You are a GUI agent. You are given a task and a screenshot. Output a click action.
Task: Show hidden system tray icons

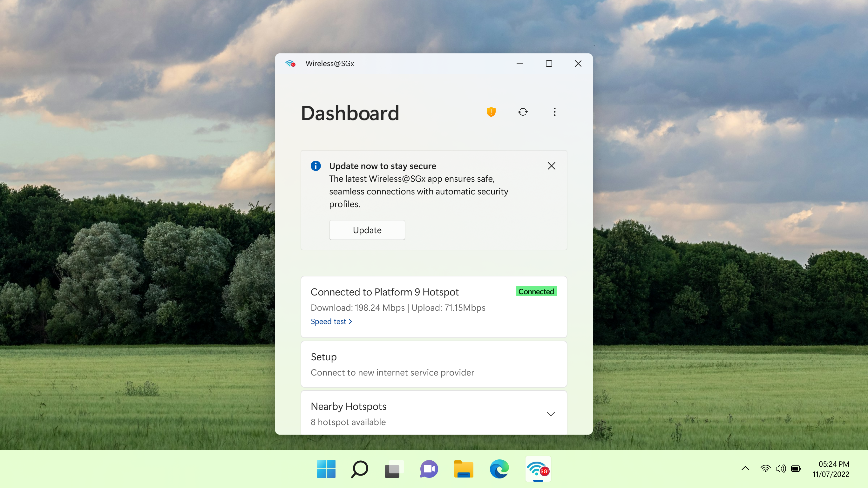pos(745,468)
